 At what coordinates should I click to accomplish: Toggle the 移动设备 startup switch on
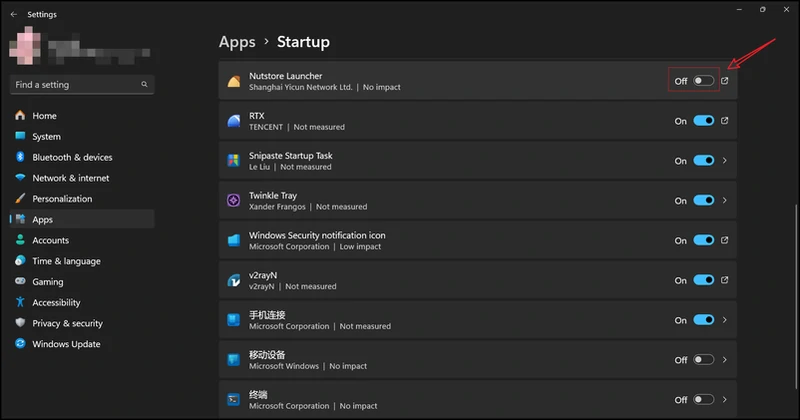[704, 360]
